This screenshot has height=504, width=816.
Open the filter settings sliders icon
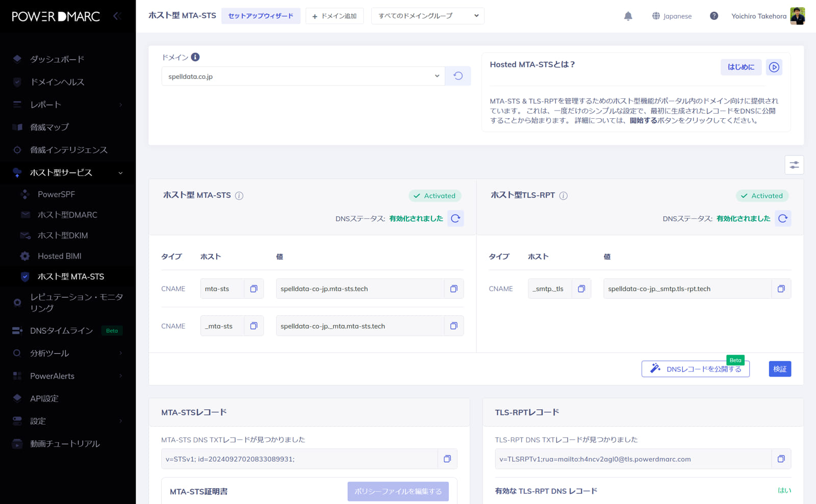click(794, 165)
